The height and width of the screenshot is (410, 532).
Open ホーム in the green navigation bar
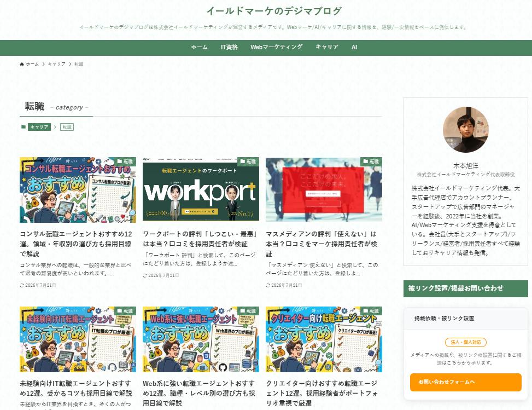tap(199, 48)
